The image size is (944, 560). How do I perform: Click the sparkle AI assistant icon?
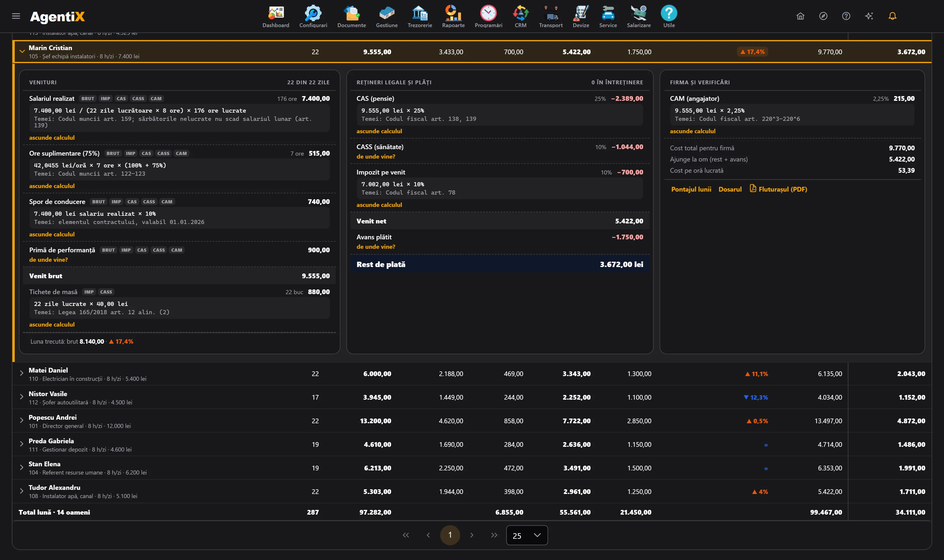pos(869,16)
